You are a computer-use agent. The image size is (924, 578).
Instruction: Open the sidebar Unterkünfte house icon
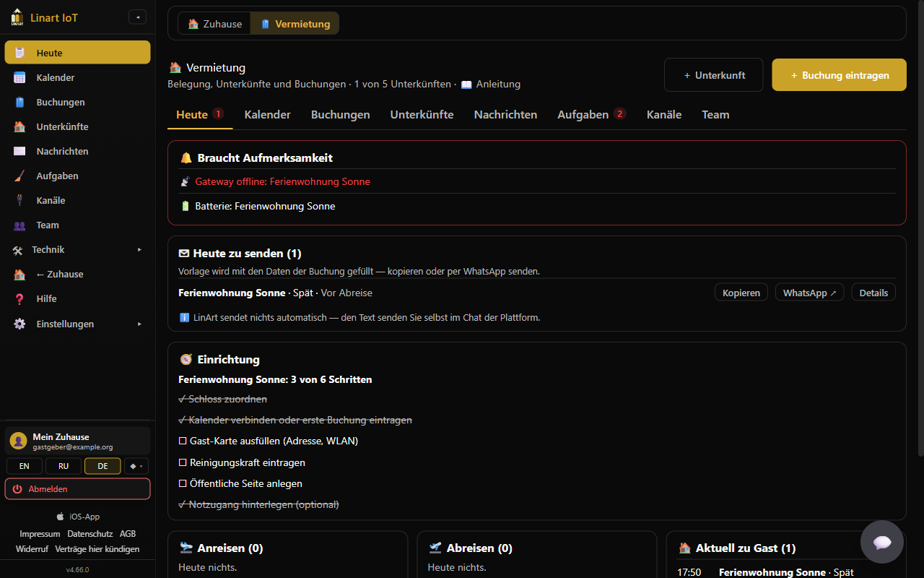pyautogui.click(x=19, y=126)
